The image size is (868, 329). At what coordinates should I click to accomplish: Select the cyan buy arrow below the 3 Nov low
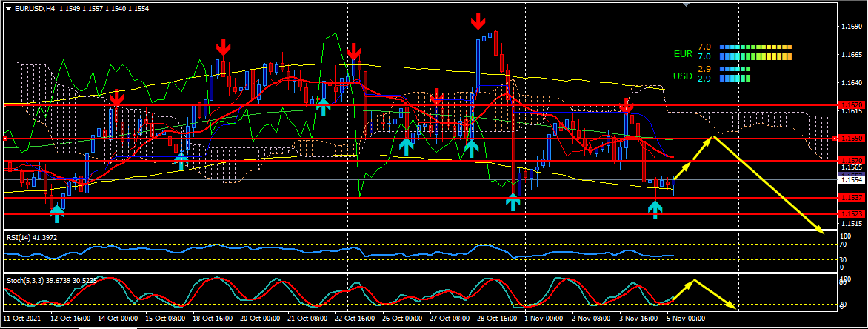coord(655,210)
